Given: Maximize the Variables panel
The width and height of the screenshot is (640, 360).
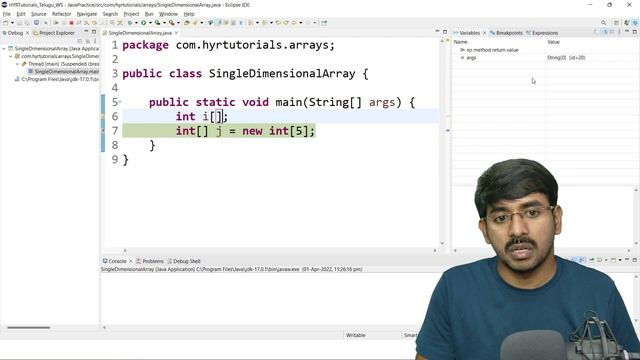Looking at the screenshot, I should (635, 31).
